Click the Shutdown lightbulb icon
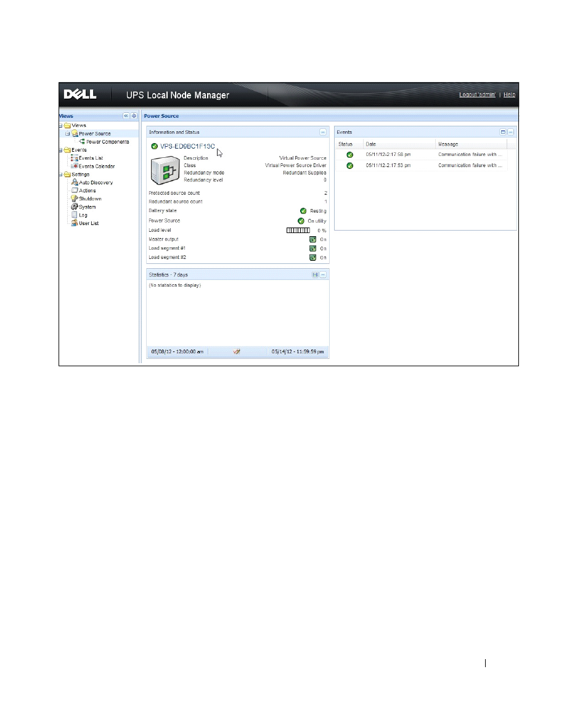Viewport: 588px width, 706px height. click(x=75, y=199)
